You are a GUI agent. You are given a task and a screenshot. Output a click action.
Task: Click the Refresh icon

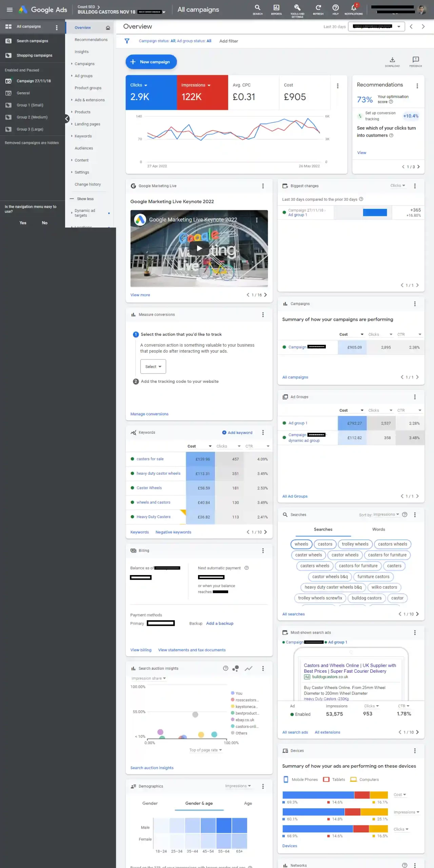pyautogui.click(x=318, y=9)
